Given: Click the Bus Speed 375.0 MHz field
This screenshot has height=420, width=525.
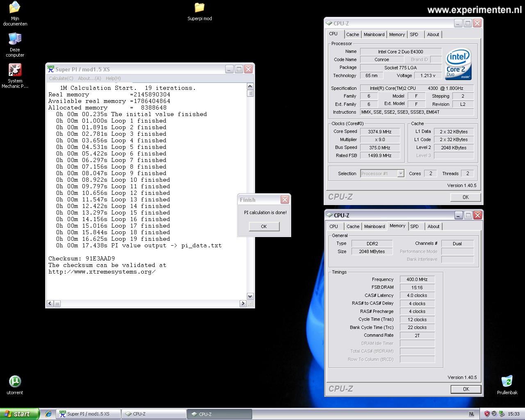Looking at the screenshot, I should [380, 148].
